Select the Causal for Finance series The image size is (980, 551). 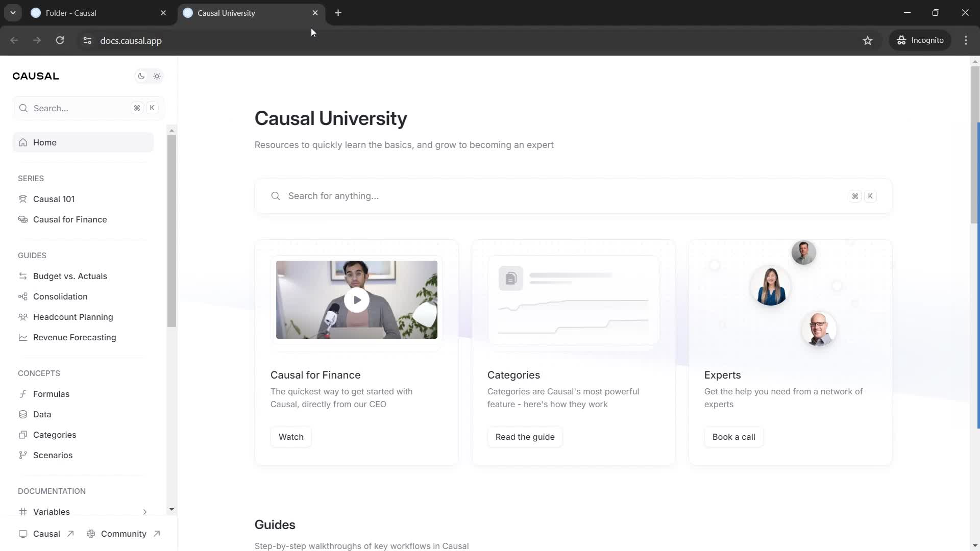[69, 219]
